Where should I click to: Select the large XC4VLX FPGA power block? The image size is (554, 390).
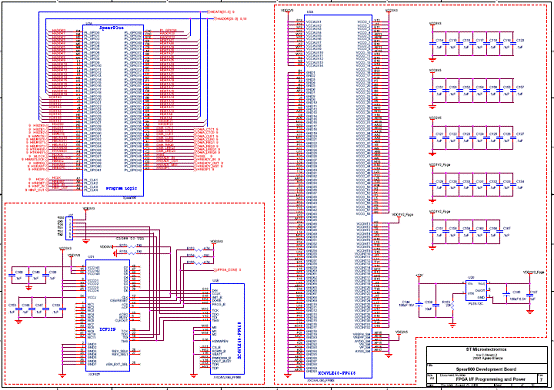pyautogui.click(x=338, y=196)
